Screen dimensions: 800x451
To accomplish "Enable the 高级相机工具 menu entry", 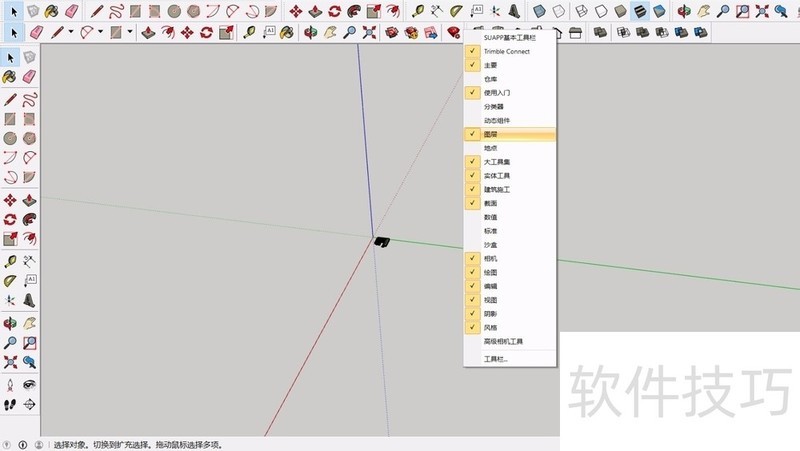I will tap(509, 341).
